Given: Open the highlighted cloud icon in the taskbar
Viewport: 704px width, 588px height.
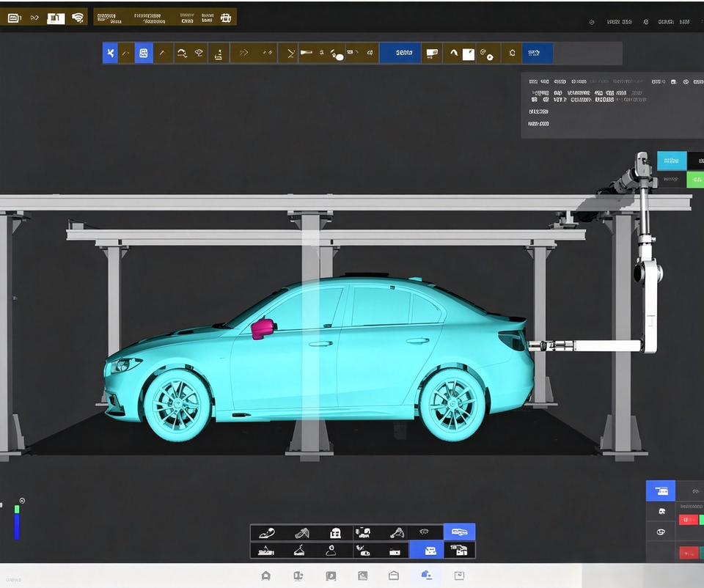Looking at the screenshot, I should [x=426, y=575].
